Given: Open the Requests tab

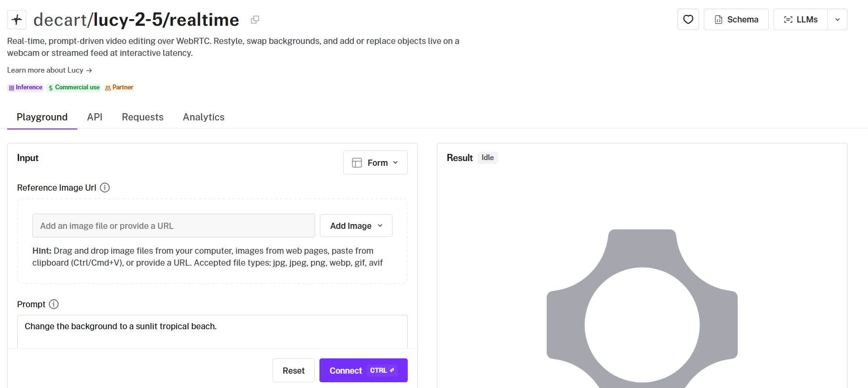Looking at the screenshot, I should coord(143,117).
